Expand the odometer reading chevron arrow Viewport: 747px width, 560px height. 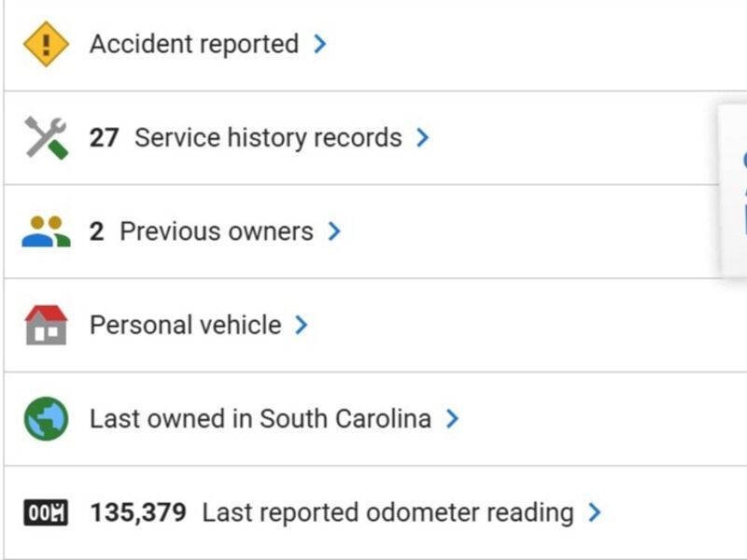594,512
